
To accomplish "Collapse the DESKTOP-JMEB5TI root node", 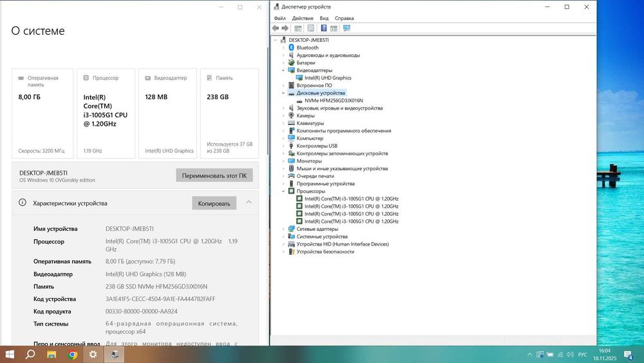I will [x=275, y=40].
